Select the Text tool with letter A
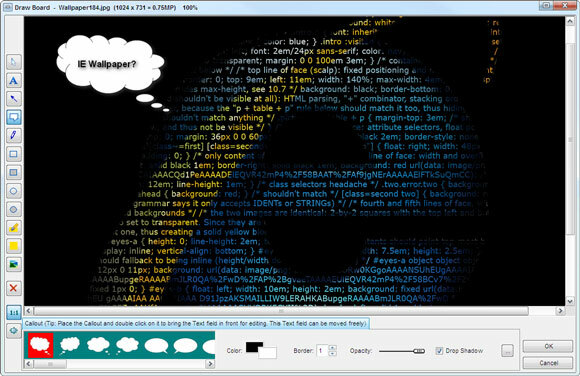Screen dimensions: 580x376 14,80
